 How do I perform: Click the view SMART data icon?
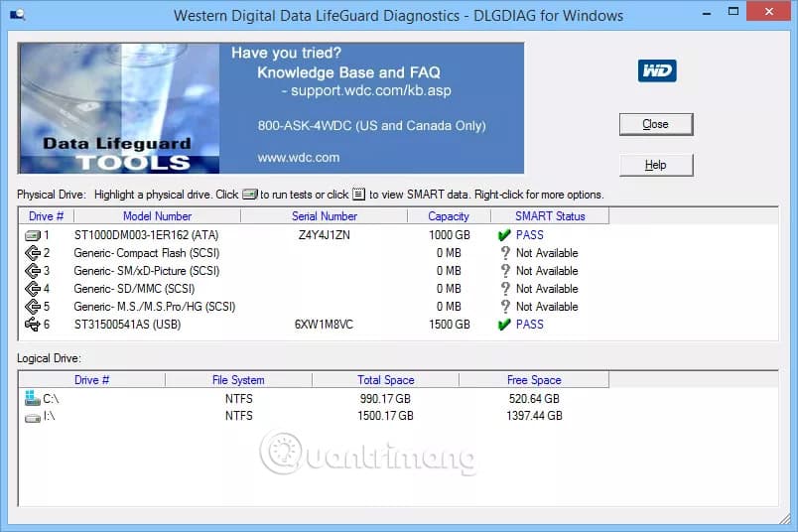pyautogui.click(x=358, y=194)
